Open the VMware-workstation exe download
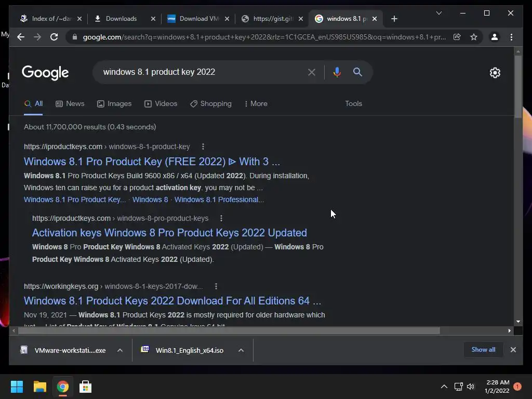 point(70,351)
